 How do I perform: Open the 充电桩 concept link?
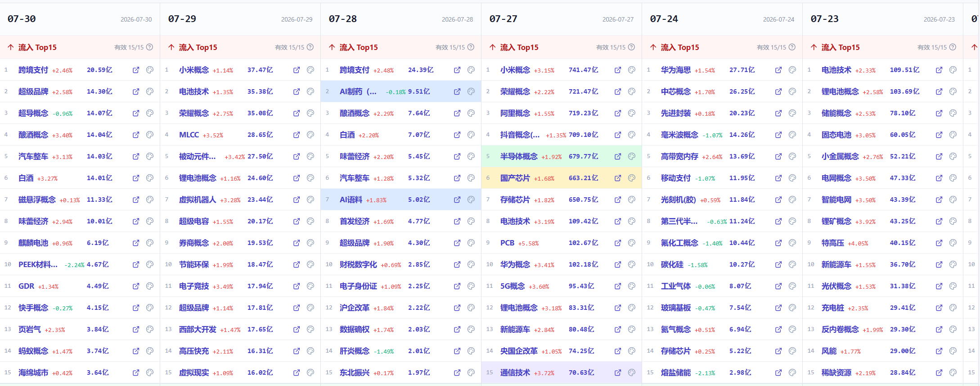(833, 308)
